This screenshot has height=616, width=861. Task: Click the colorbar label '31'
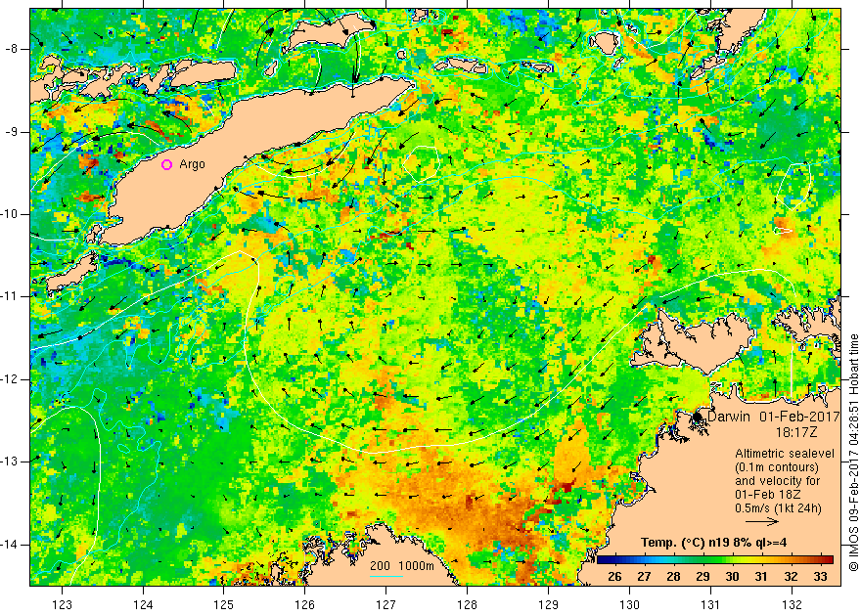click(x=761, y=577)
